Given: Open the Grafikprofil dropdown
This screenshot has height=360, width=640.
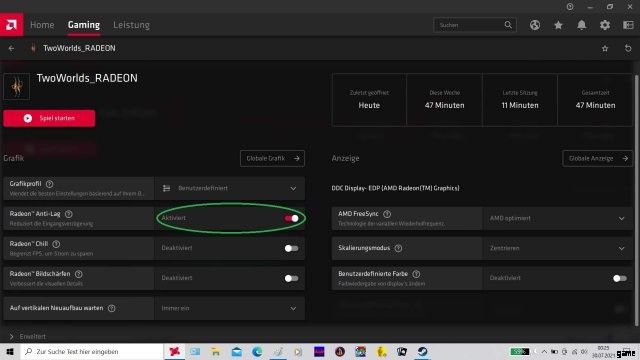Looking at the screenshot, I should pos(229,188).
